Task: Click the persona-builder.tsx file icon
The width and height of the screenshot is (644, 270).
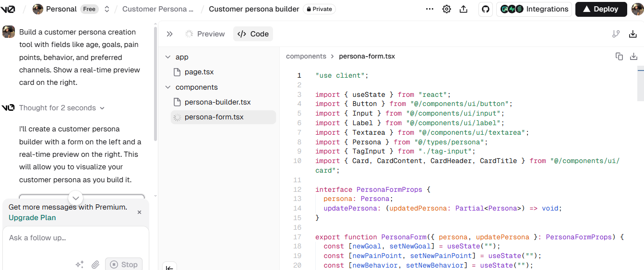Action: coord(177,102)
